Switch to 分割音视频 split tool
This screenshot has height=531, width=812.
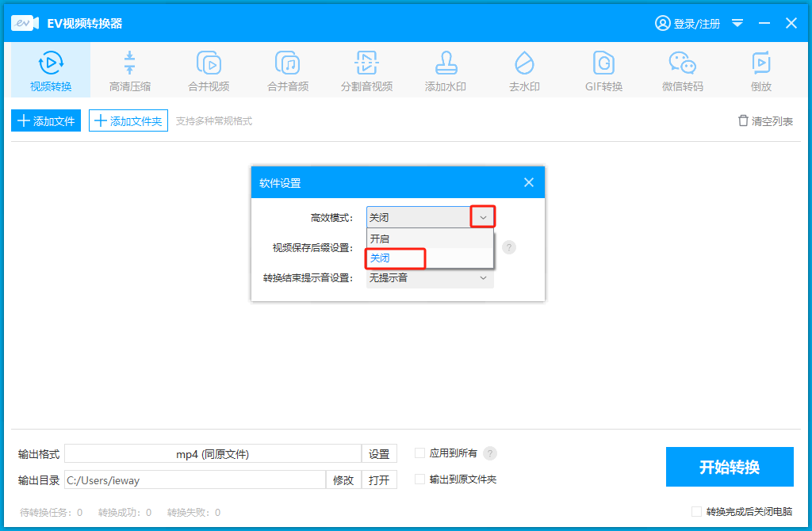(366, 71)
